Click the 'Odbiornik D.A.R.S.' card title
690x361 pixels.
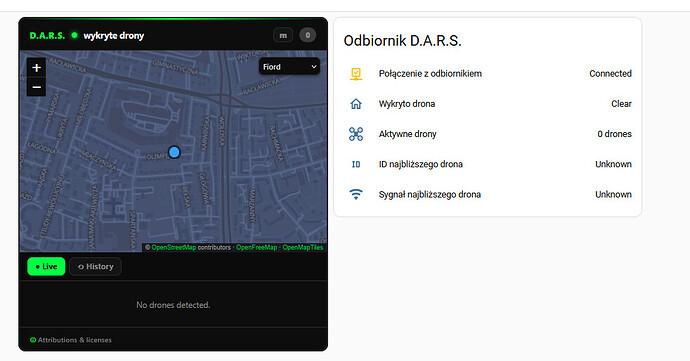pos(403,41)
